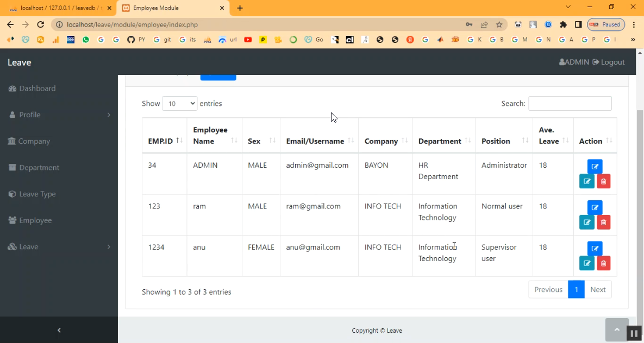Click teal edit icon in ADMIN row
Screen dimensions: 644x343
tap(586, 181)
